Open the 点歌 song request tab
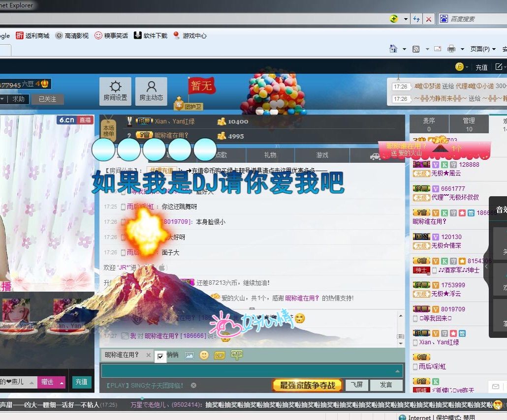Viewport: 507px width, 420px height. [221, 155]
